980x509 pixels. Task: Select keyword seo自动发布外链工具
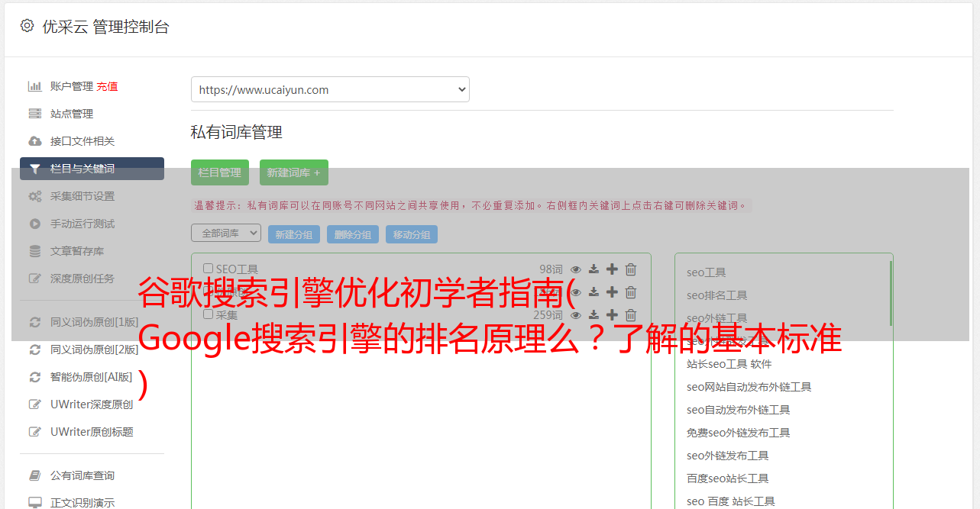click(739, 410)
